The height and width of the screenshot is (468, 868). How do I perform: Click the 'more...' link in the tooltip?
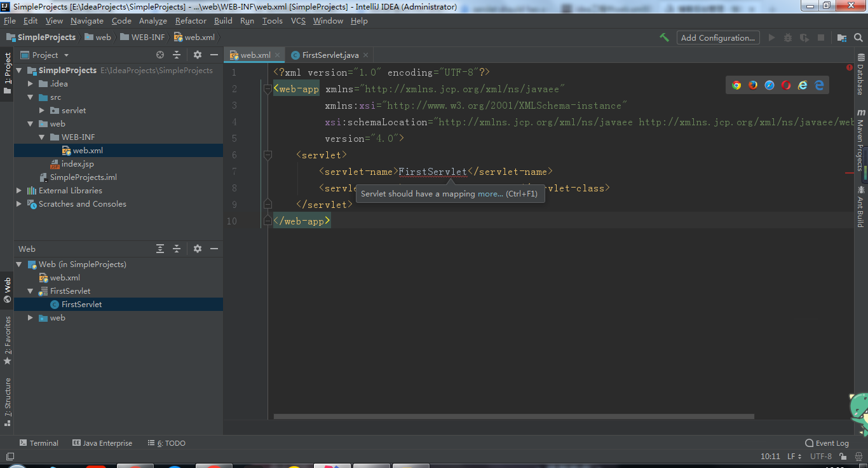[x=490, y=194]
